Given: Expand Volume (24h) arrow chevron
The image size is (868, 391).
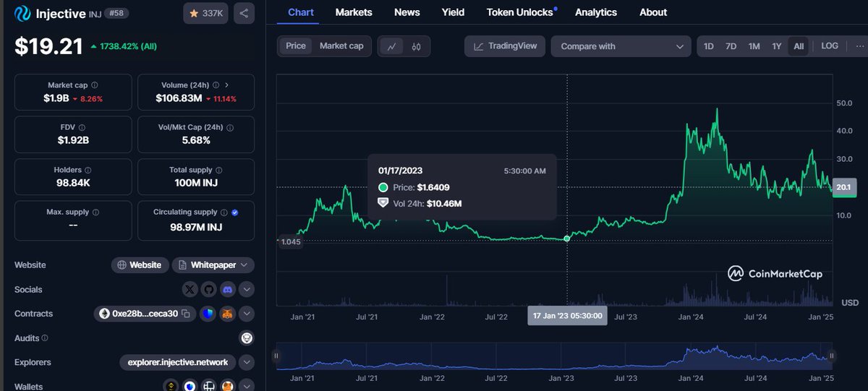Looking at the screenshot, I should pyautogui.click(x=227, y=85).
